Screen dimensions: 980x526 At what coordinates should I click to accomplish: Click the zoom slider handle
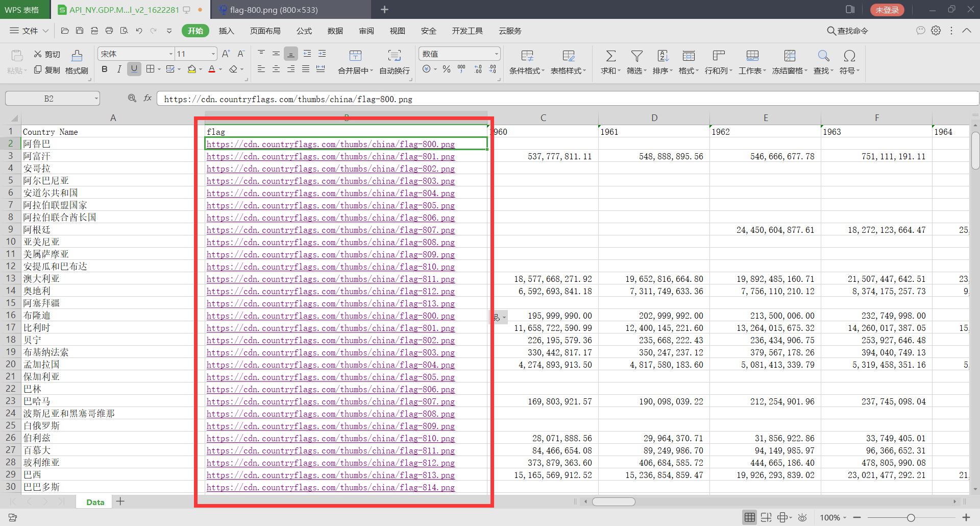coord(911,518)
